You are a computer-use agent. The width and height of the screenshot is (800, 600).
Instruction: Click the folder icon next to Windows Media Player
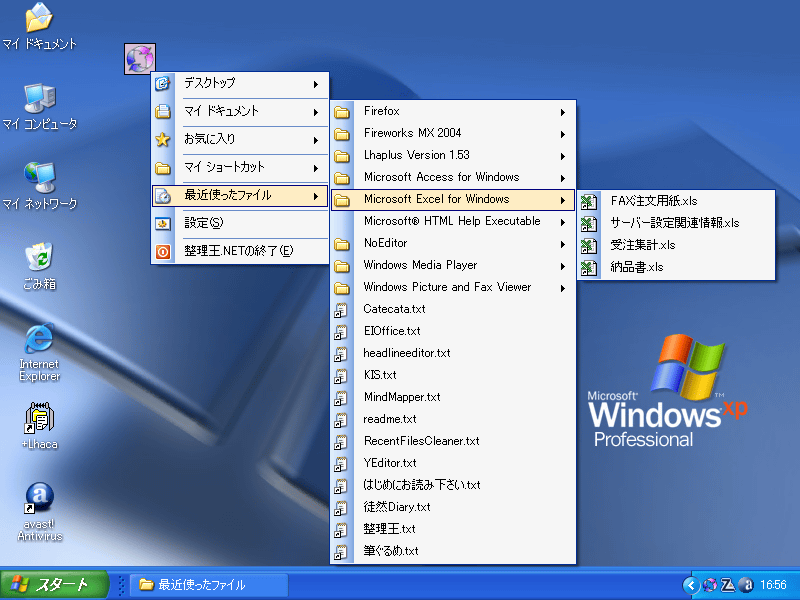point(342,266)
